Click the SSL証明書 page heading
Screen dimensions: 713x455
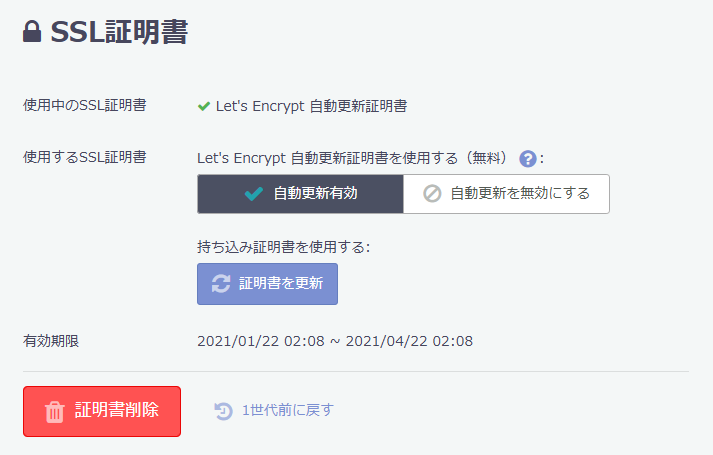119,32
